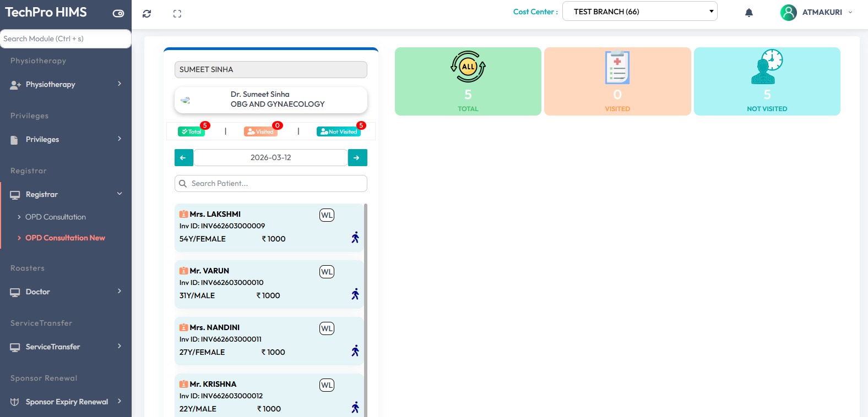Click the refresh icon in top bar
The height and width of the screenshot is (417, 868).
pyautogui.click(x=147, y=14)
